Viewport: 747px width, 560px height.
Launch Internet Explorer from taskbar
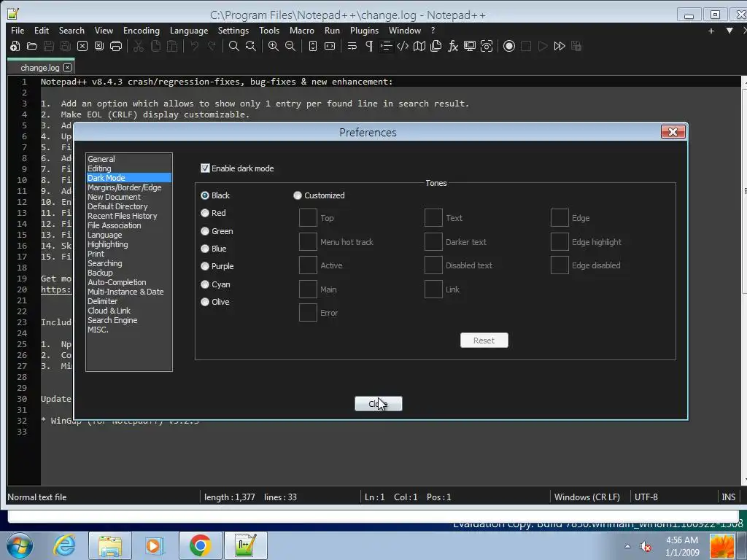[64, 545]
